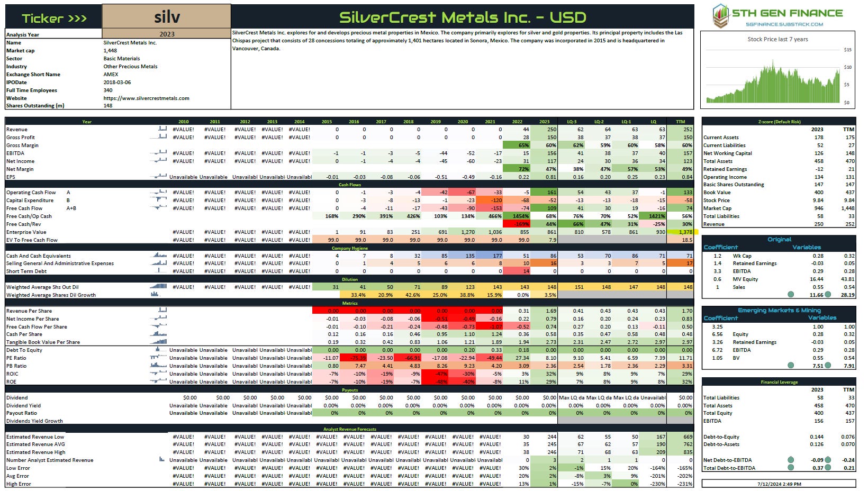Click the 5th Gen Finance logo
This screenshot has height=491, width=868.
777,16
